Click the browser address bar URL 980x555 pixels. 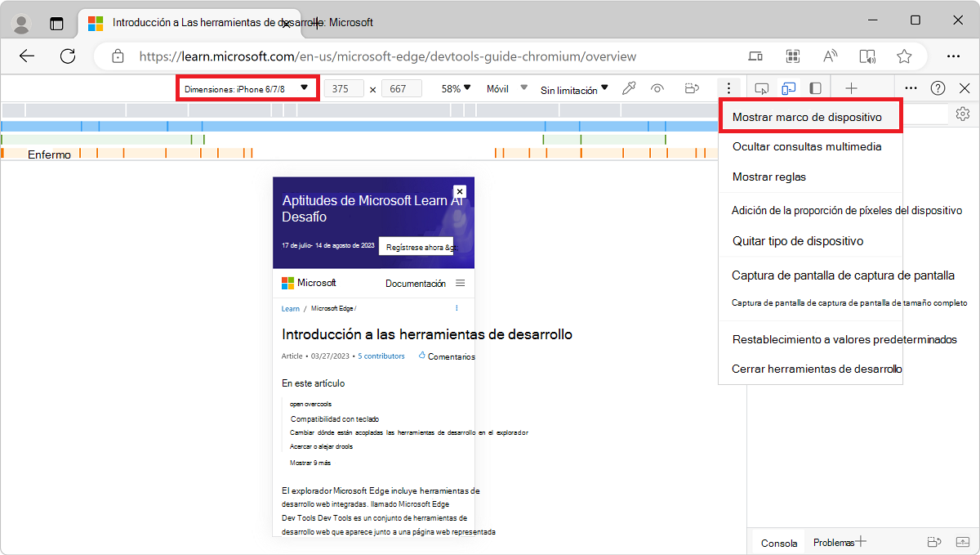[388, 56]
